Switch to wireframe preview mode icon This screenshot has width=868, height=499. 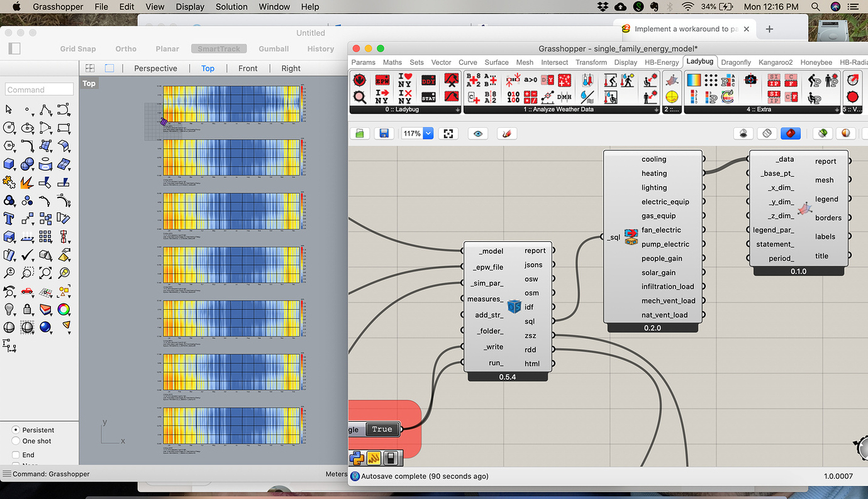(x=767, y=133)
